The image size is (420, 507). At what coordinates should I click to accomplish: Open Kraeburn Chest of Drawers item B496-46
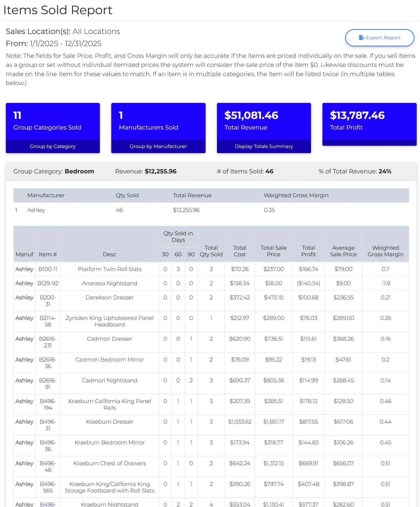[x=48, y=466]
